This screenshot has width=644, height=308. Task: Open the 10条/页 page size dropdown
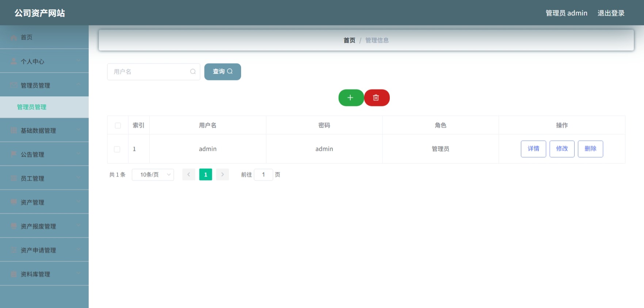(153, 175)
